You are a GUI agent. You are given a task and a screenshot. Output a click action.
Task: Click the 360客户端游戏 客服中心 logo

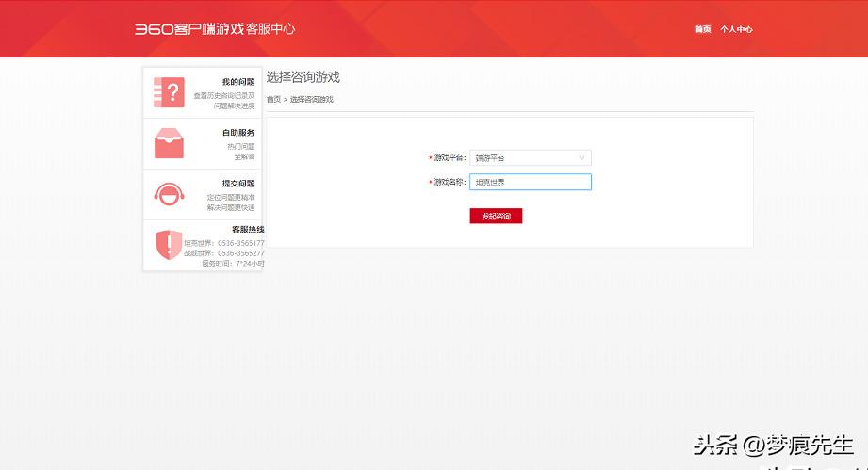click(x=215, y=29)
